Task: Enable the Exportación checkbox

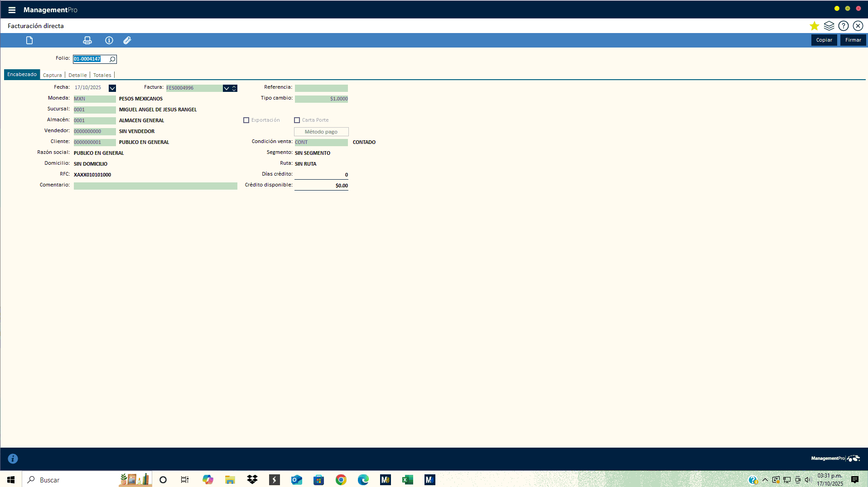Action: click(246, 120)
